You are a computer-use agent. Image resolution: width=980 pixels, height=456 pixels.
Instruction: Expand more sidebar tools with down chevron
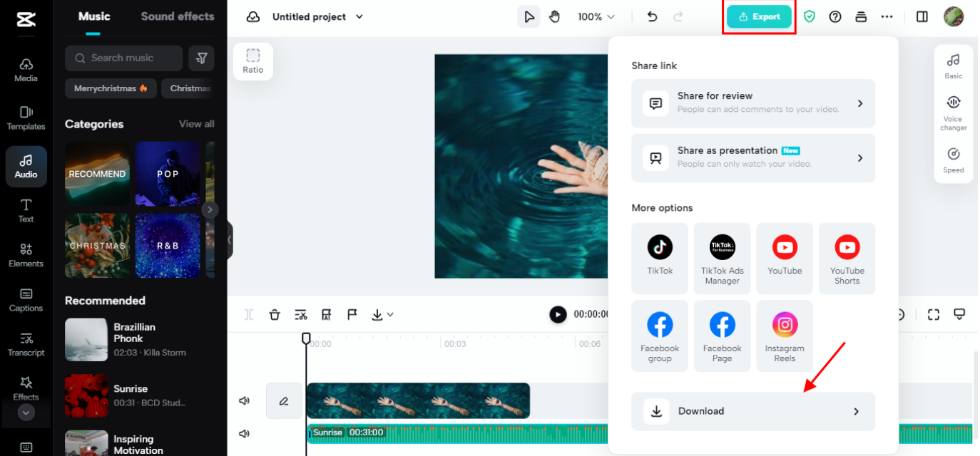pos(26,413)
